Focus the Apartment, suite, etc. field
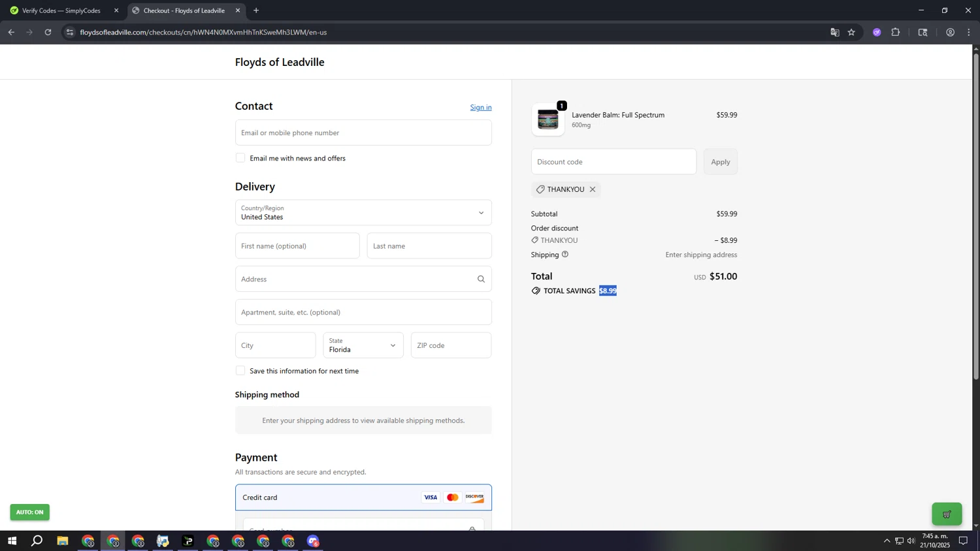The height and width of the screenshot is (551, 980). (363, 312)
